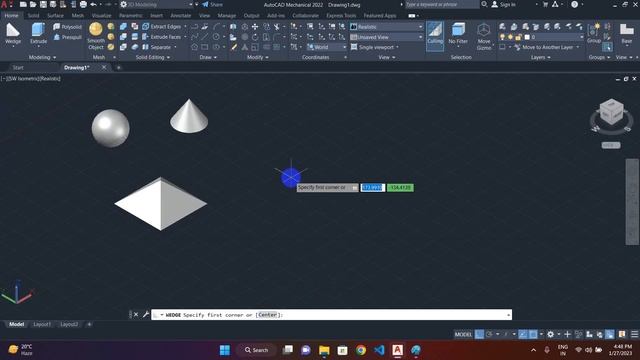Open the Realistic visual style dropdown

[387, 27]
